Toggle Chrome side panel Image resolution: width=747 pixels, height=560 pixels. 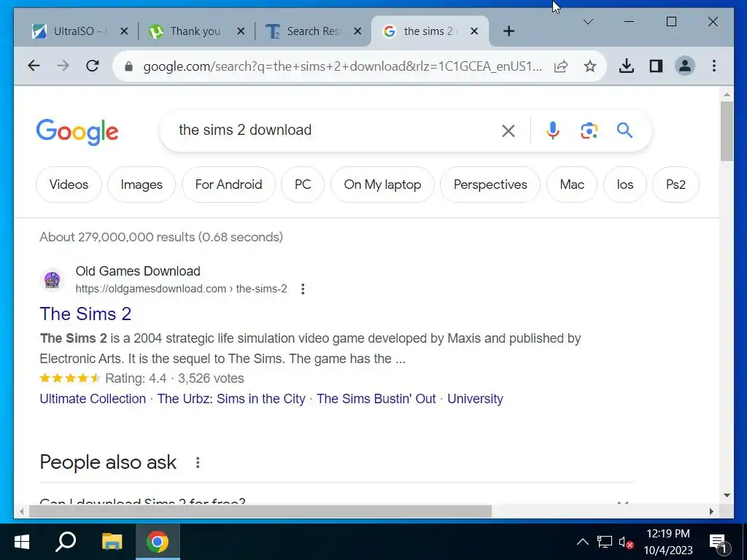pos(656,66)
